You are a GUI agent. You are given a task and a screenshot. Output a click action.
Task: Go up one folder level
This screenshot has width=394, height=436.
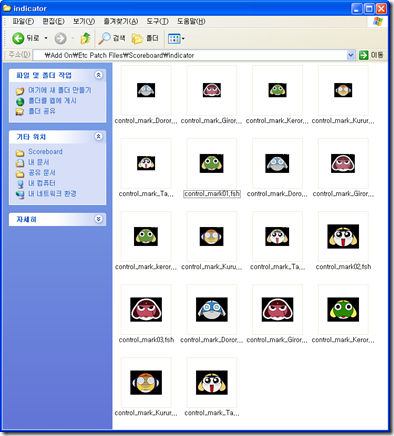point(86,38)
